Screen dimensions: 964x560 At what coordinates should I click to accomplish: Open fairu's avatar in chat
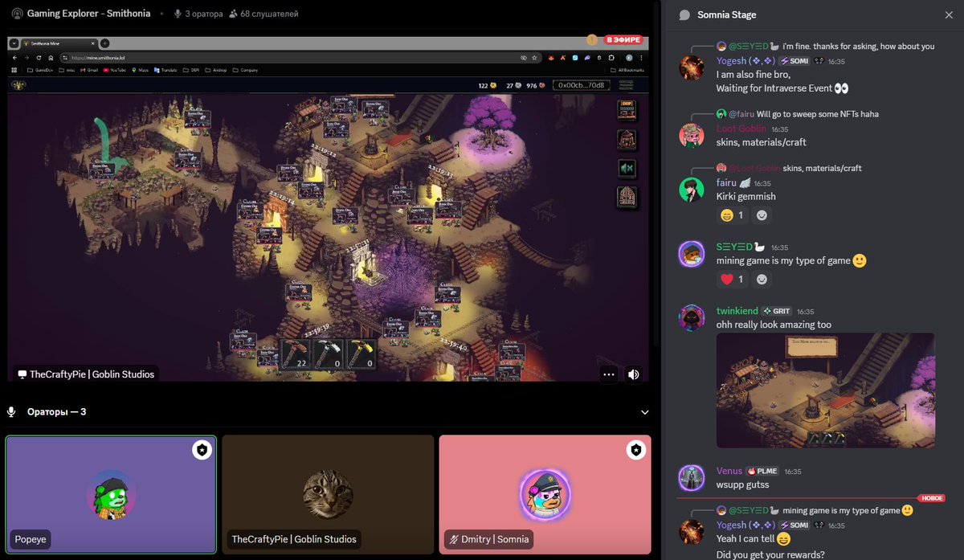point(692,190)
